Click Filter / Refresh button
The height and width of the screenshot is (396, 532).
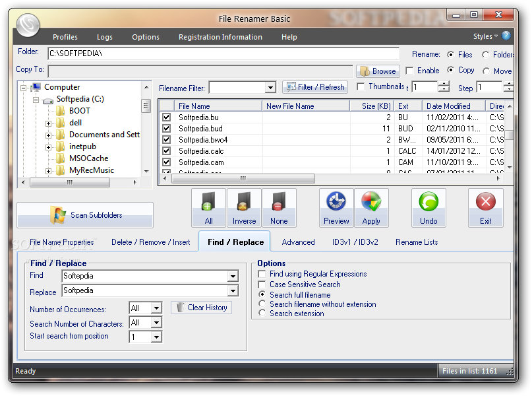click(315, 87)
